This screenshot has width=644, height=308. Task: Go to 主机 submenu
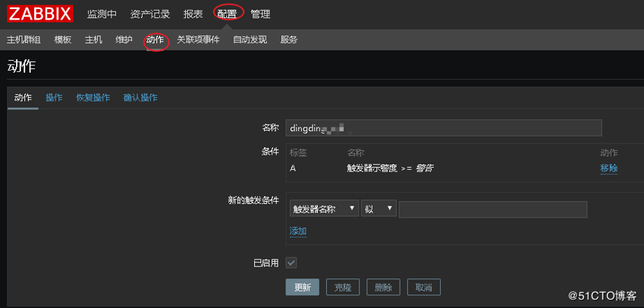coord(93,40)
